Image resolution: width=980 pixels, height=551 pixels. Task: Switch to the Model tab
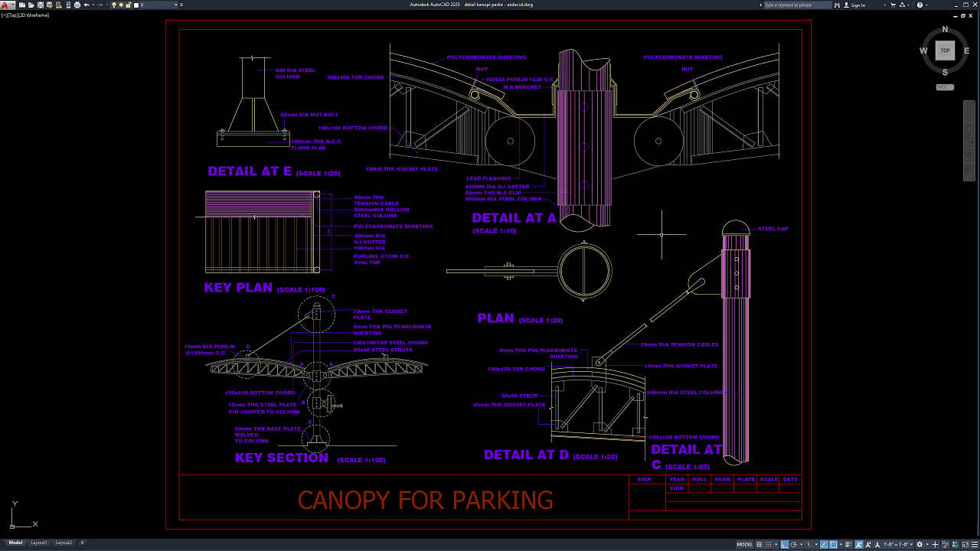coord(15,543)
